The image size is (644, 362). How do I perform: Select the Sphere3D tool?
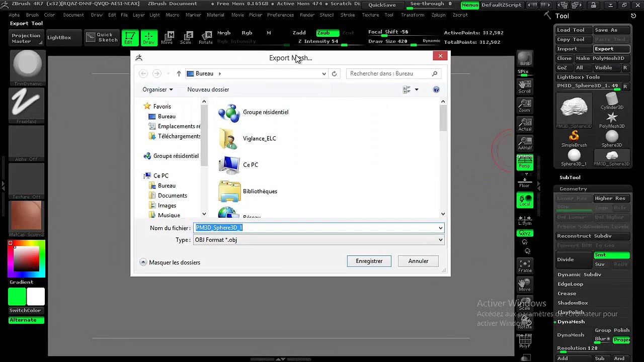(x=612, y=139)
